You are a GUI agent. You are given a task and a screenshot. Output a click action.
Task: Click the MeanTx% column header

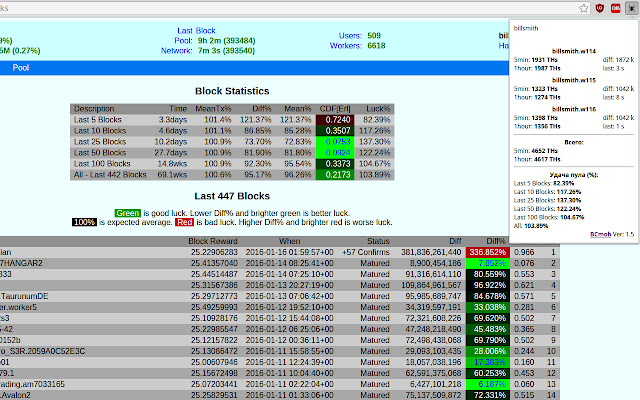point(213,109)
